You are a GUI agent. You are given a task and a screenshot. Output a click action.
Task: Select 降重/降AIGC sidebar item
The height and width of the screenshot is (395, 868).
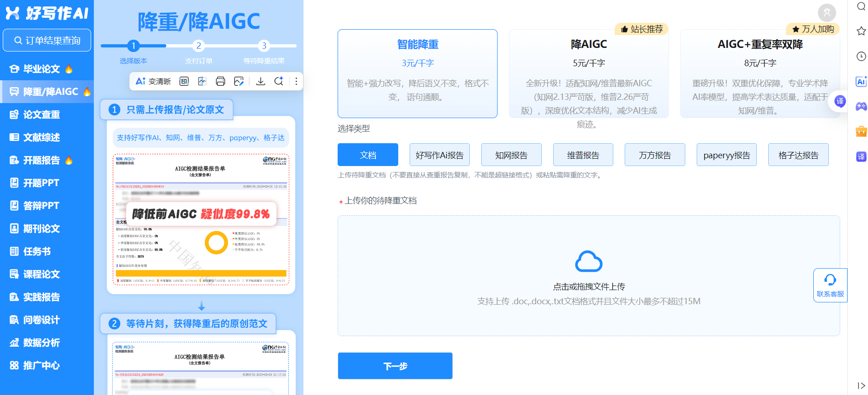(47, 92)
